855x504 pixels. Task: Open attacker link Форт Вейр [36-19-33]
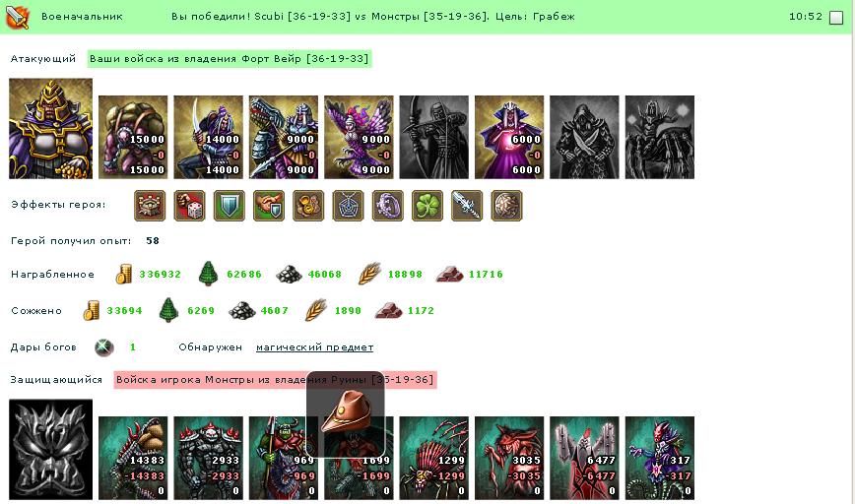click(229, 59)
